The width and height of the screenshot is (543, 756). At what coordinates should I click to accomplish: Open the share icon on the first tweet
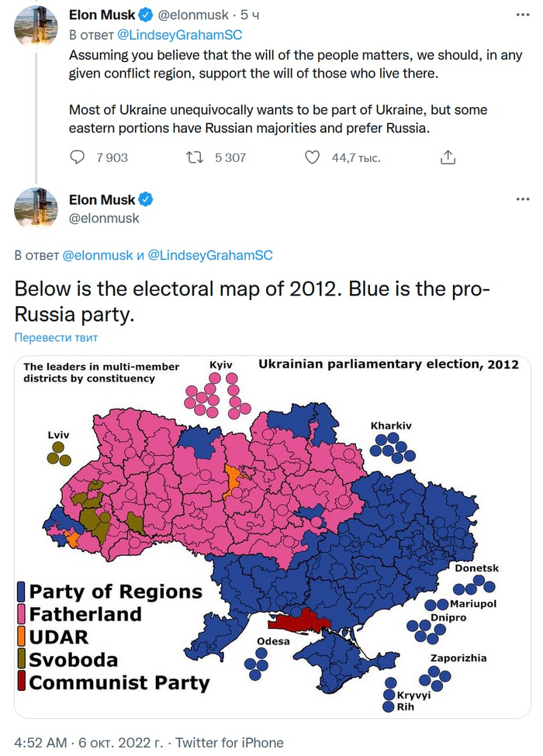[448, 157]
